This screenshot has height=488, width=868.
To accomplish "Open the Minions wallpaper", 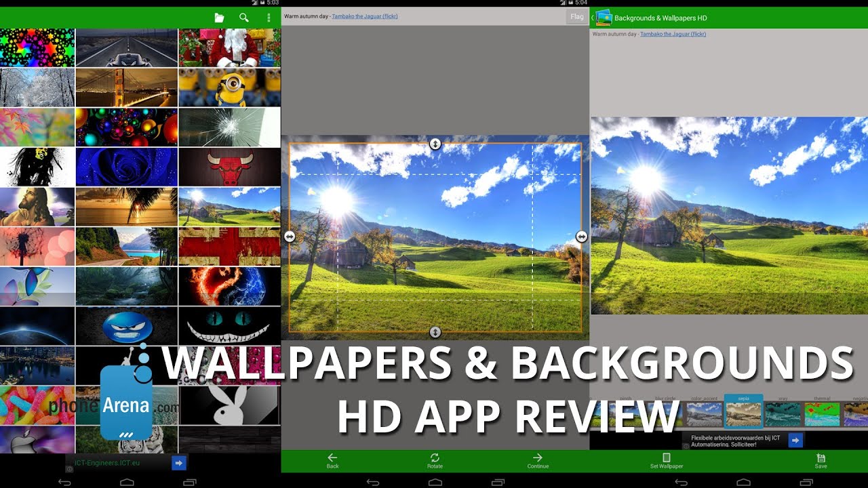I will pos(229,87).
